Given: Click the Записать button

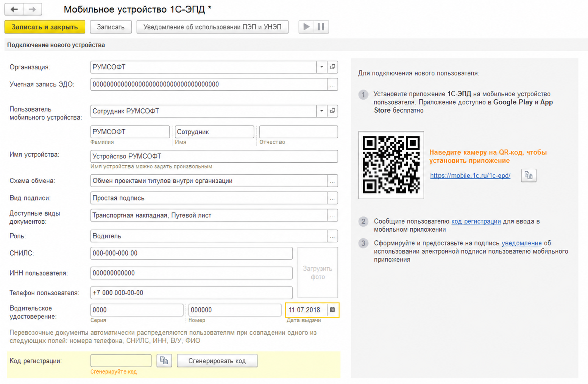Looking at the screenshot, I should [x=111, y=27].
